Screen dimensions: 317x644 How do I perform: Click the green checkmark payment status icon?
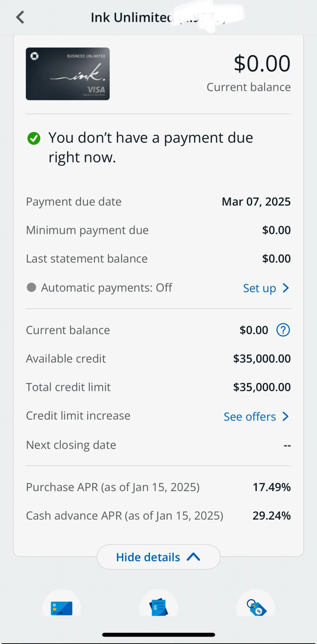[x=34, y=138]
